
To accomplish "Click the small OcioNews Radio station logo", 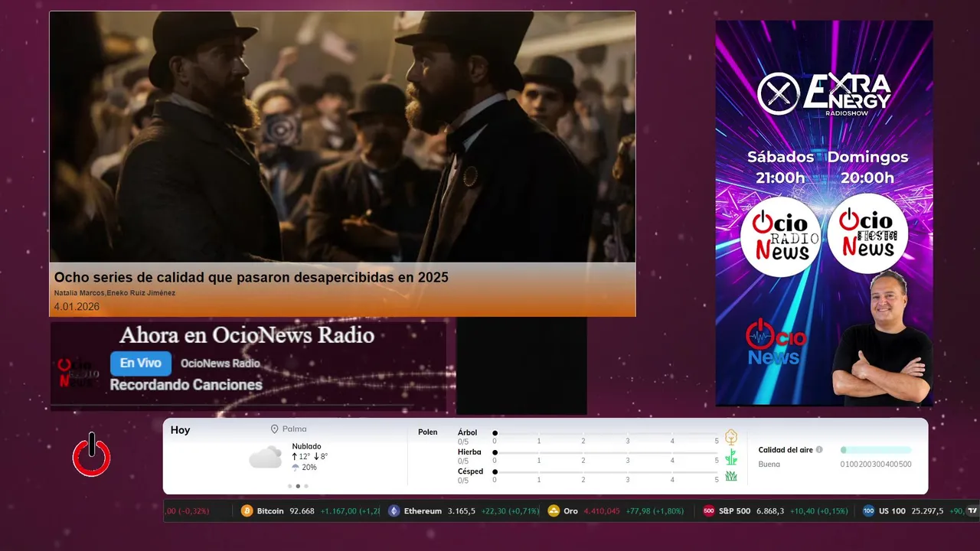I will click(79, 373).
